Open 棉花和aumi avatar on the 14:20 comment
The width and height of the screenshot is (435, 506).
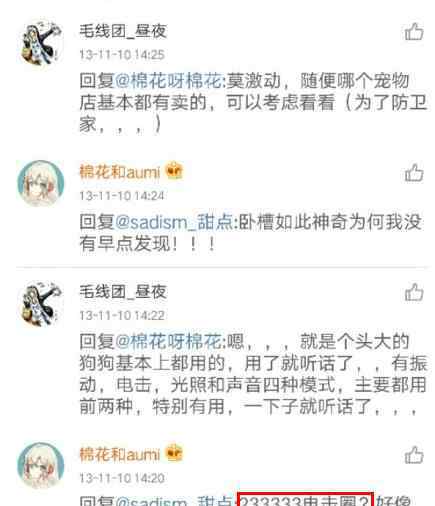(40, 465)
